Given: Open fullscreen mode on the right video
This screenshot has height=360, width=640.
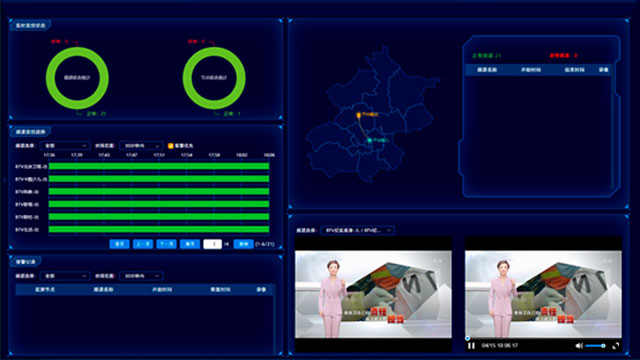Looking at the screenshot, I should click(x=616, y=346).
